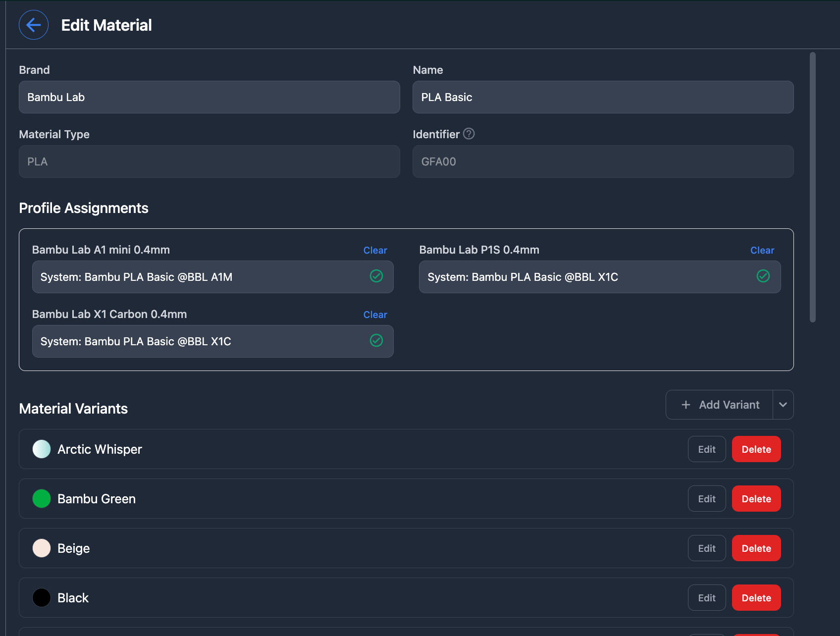The width and height of the screenshot is (840, 636).
Task: Clear the Bambu Lab A1 mini profile
Action: coord(375,250)
